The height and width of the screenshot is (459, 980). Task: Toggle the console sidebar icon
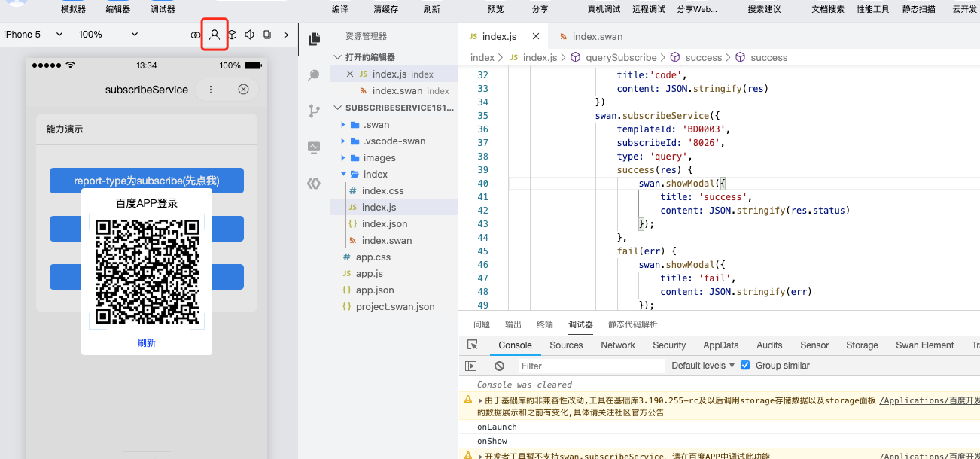coord(471,366)
